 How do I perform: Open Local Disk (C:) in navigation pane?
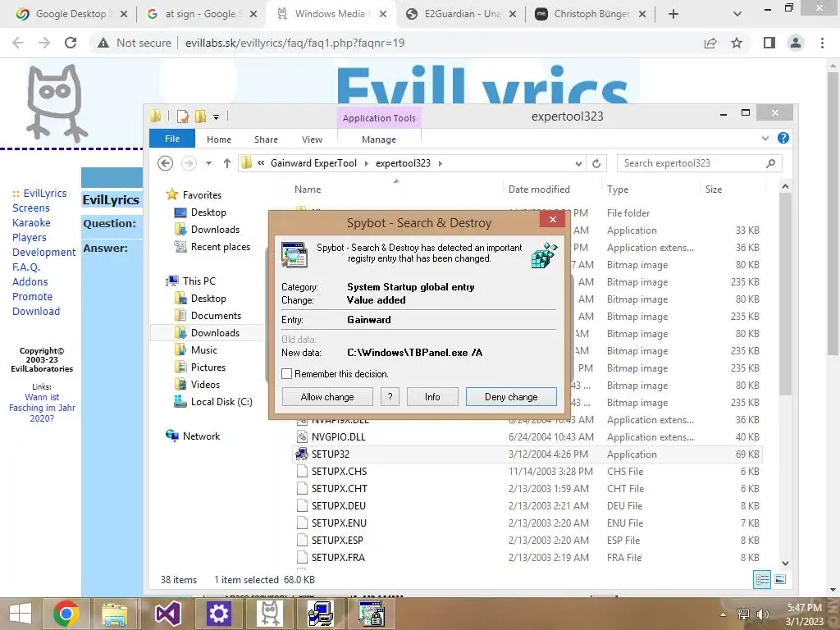pyautogui.click(x=221, y=402)
